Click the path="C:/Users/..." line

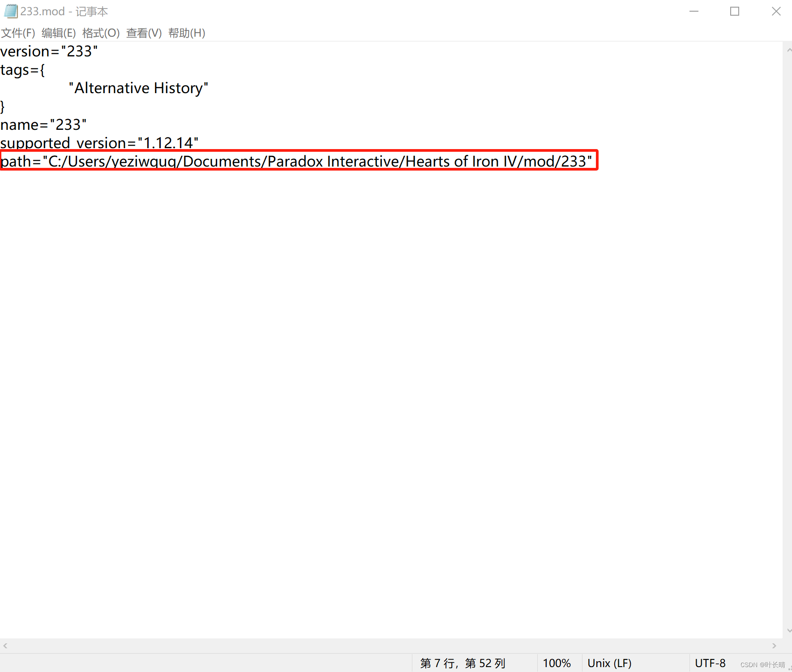(296, 161)
